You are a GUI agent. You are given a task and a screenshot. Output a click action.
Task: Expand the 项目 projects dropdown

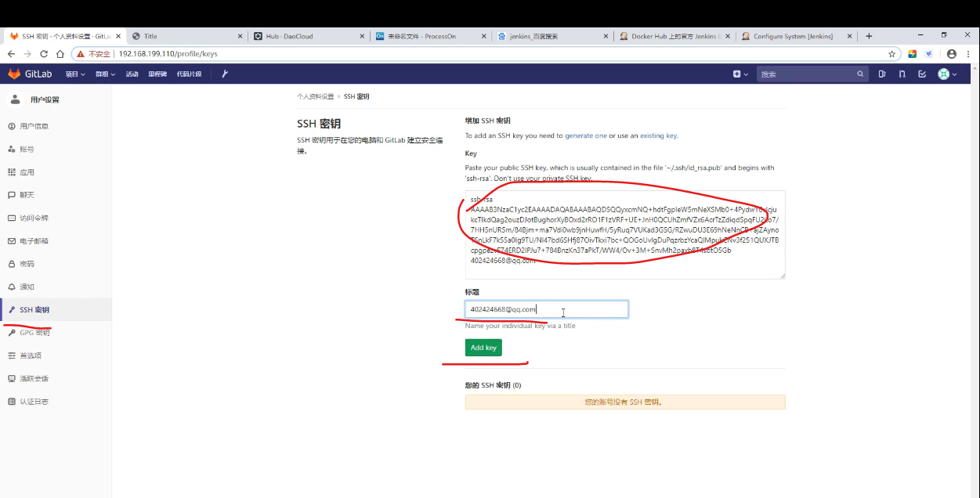[74, 74]
